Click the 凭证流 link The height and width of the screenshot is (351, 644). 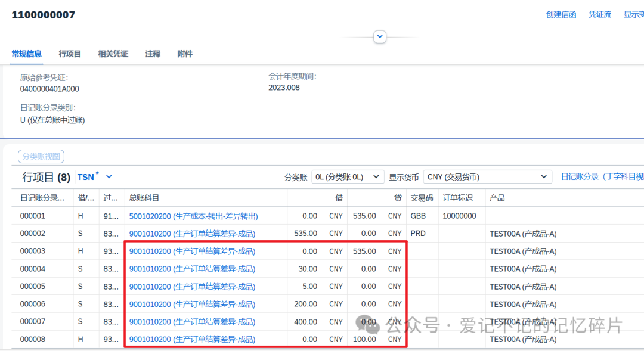[600, 15]
